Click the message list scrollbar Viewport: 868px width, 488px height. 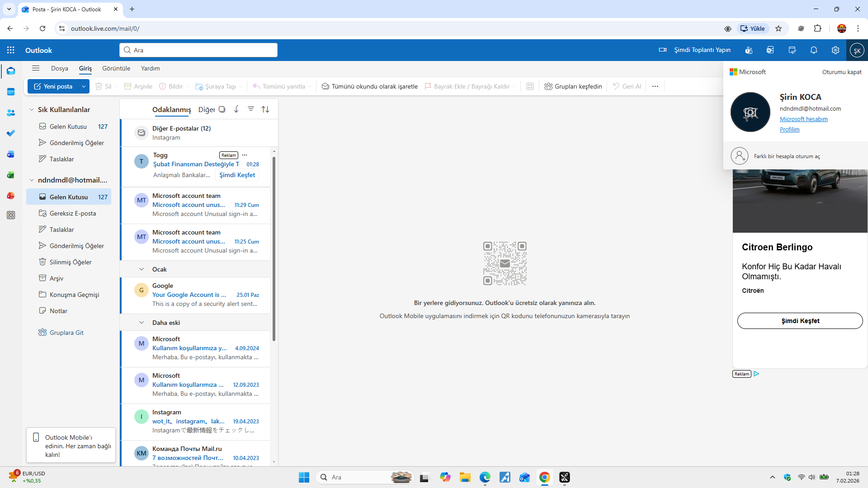point(274,249)
